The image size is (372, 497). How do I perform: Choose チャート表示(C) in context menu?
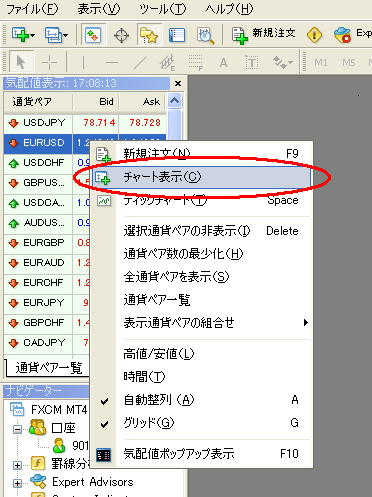(202, 177)
